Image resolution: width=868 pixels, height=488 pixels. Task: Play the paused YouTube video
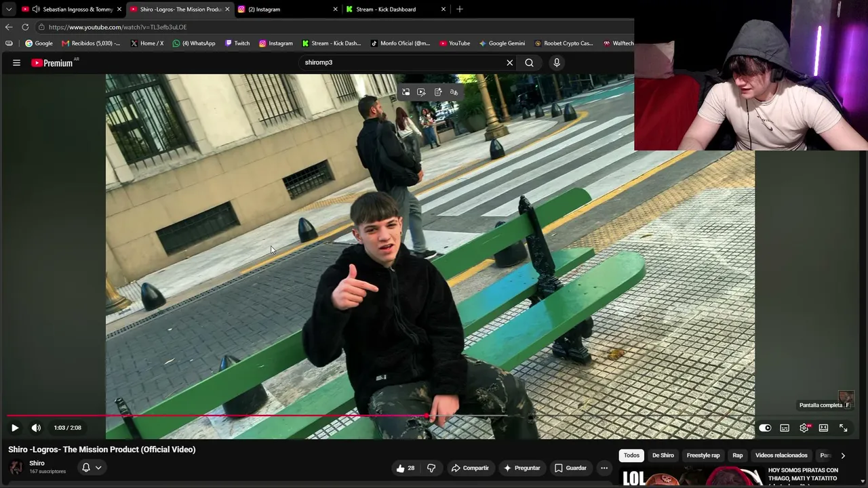(x=15, y=428)
